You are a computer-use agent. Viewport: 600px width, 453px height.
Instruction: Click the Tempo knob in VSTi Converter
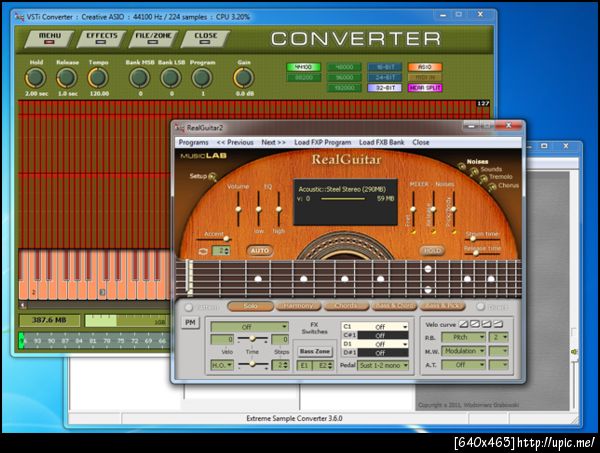pos(98,78)
